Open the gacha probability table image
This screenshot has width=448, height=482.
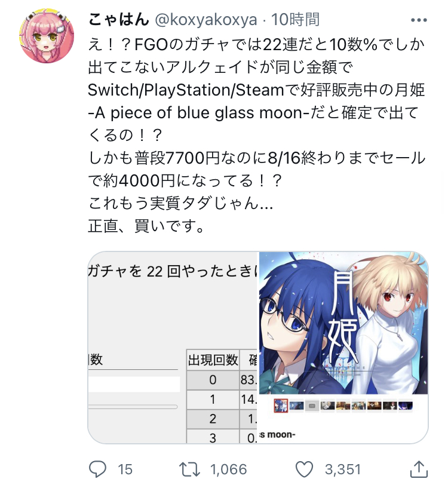click(x=173, y=348)
